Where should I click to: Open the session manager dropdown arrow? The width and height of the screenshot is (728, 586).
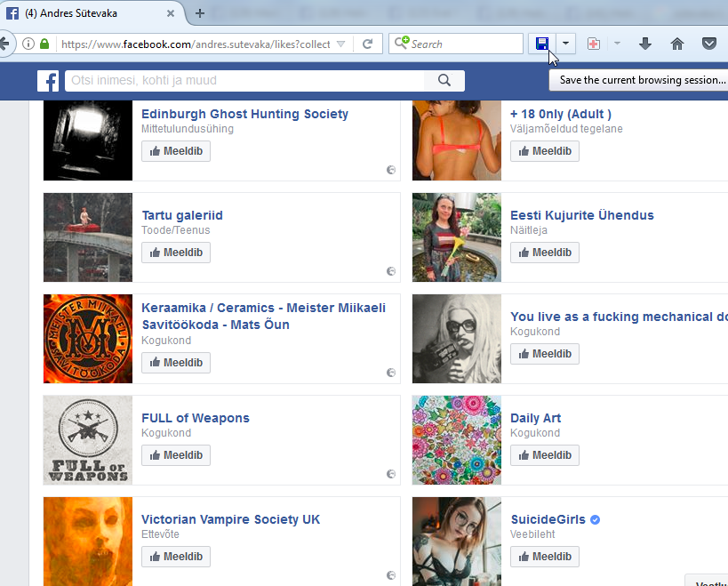pyautogui.click(x=565, y=44)
